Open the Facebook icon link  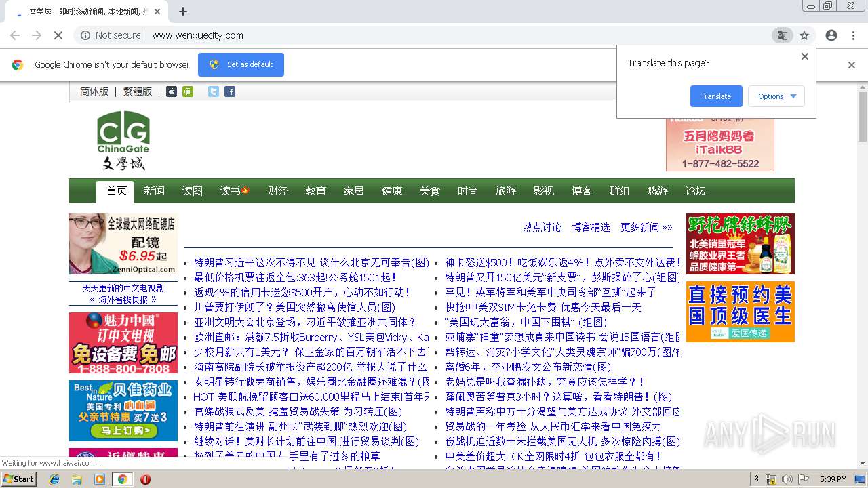click(x=230, y=91)
